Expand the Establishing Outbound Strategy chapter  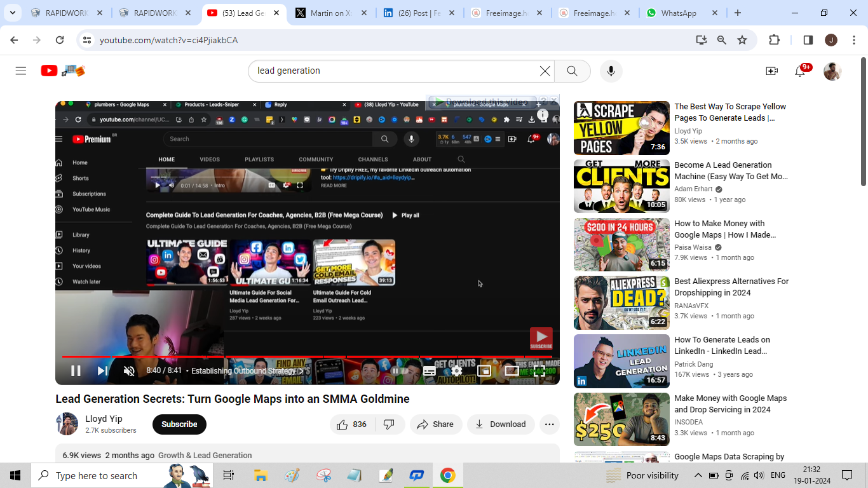tap(247, 371)
